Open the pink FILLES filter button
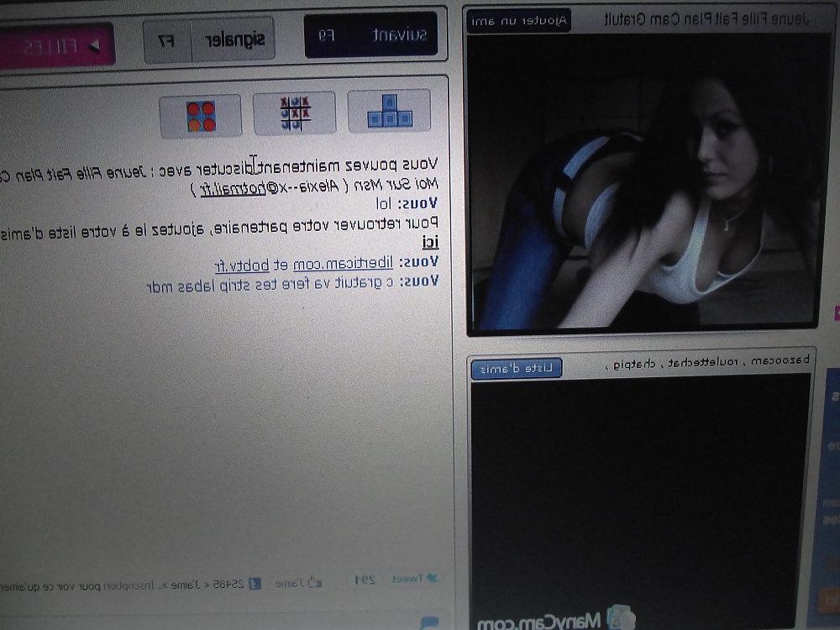Viewport: 840px width, 630px height. pos(56,46)
